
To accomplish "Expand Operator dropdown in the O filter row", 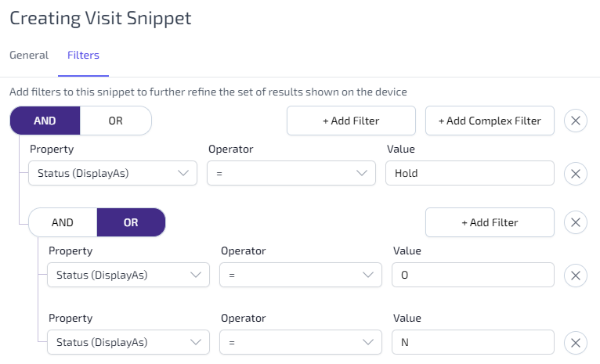I will coord(300,275).
